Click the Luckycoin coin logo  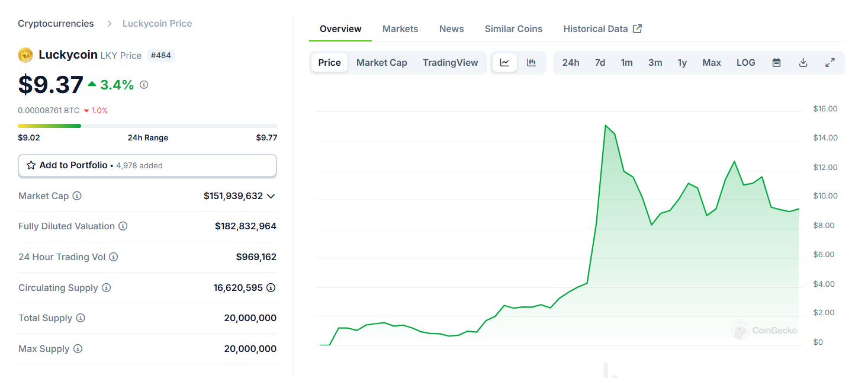tap(25, 55)
